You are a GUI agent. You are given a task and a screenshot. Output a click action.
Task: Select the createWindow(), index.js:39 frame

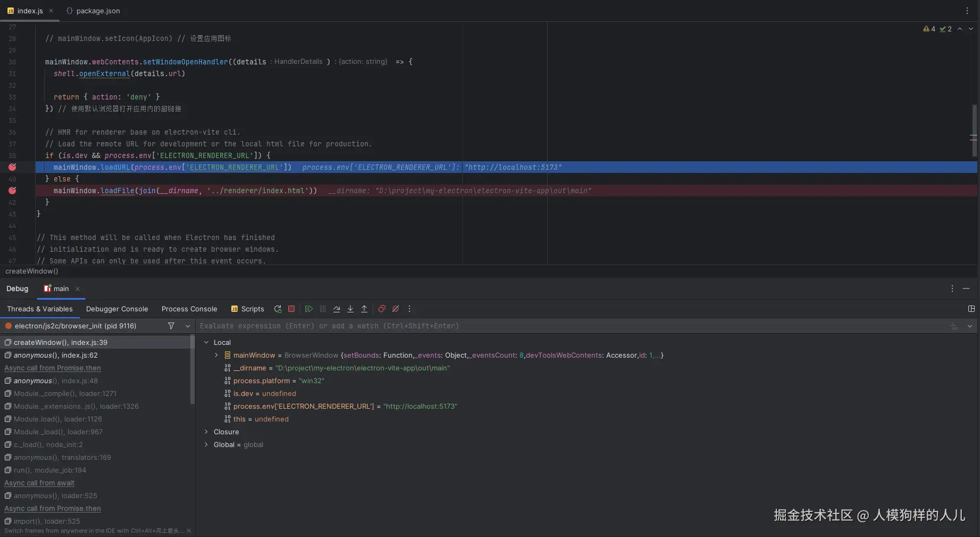pos(96,342)
